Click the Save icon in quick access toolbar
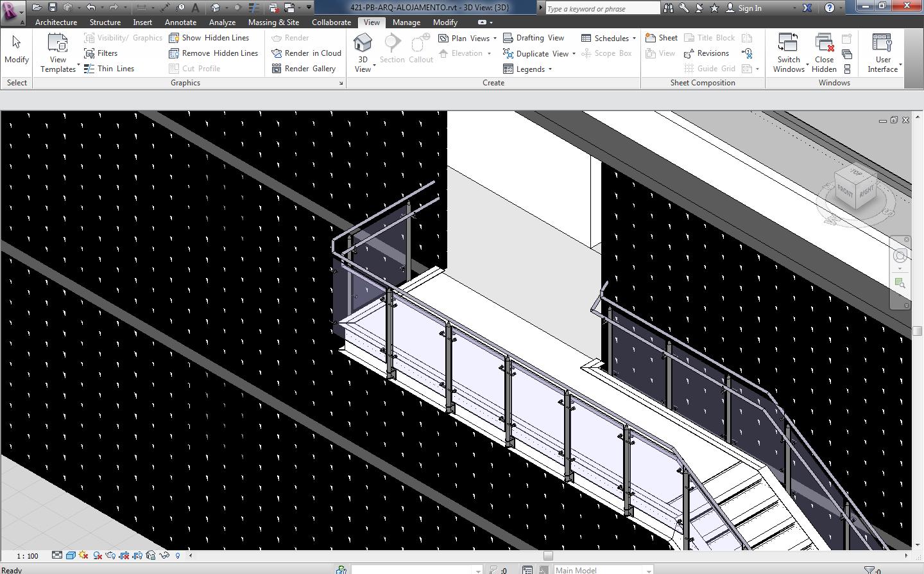This screenshot has width=924, height=574. click(53, 8)
